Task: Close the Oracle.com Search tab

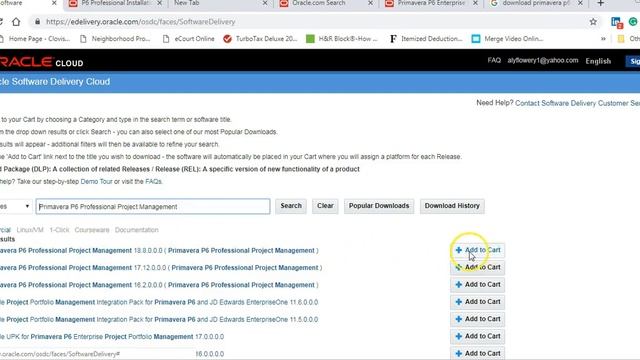Action: 370,3
